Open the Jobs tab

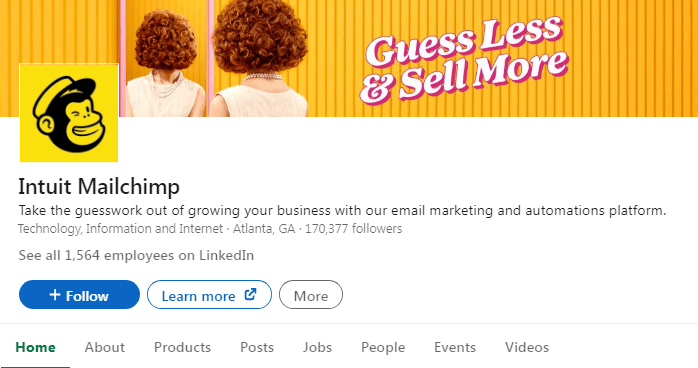pyautogui.click(x=317, y=347)
